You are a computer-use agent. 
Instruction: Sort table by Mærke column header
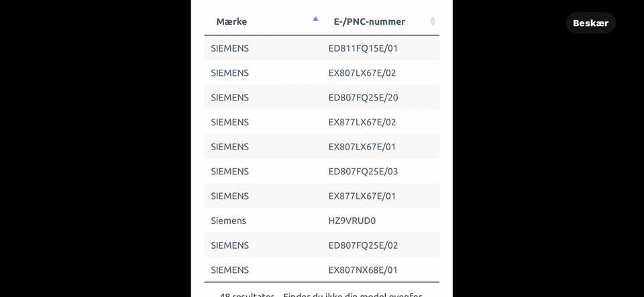coord(231,21)
